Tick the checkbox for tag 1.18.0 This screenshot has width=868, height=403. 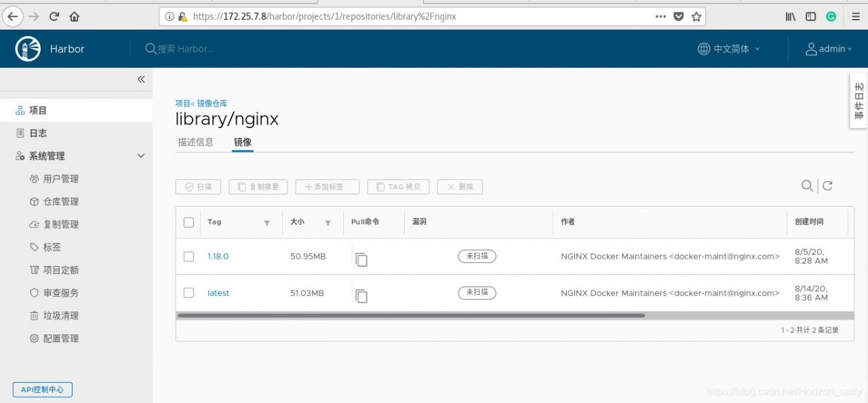tap(189, 257)
